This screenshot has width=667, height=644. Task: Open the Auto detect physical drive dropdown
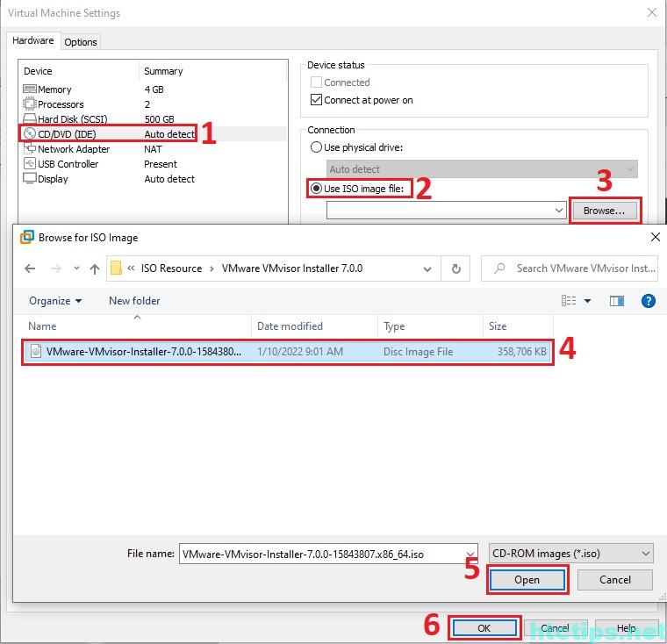point(482,168)
